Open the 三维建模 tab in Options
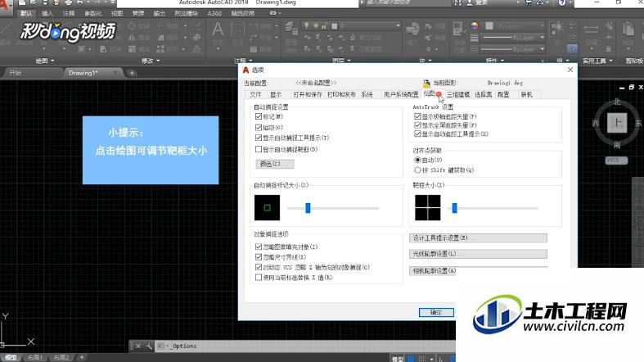 [x=458, y=94]
